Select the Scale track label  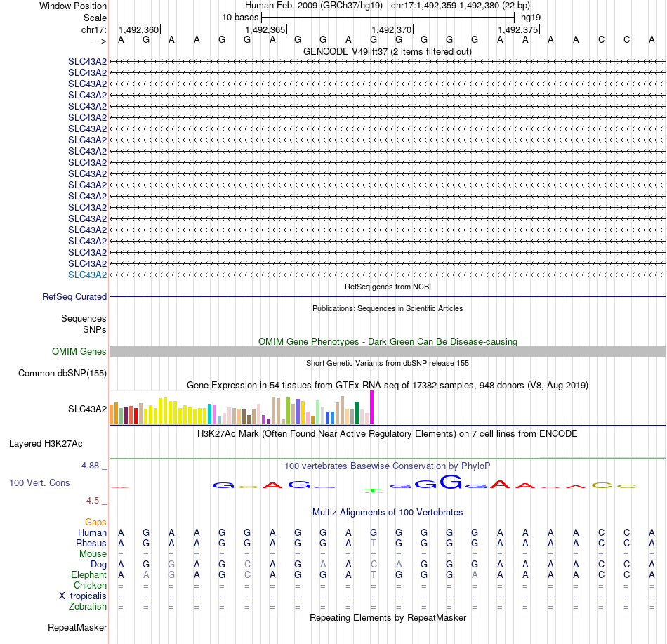pyautogui.click(x=95, y=18)
